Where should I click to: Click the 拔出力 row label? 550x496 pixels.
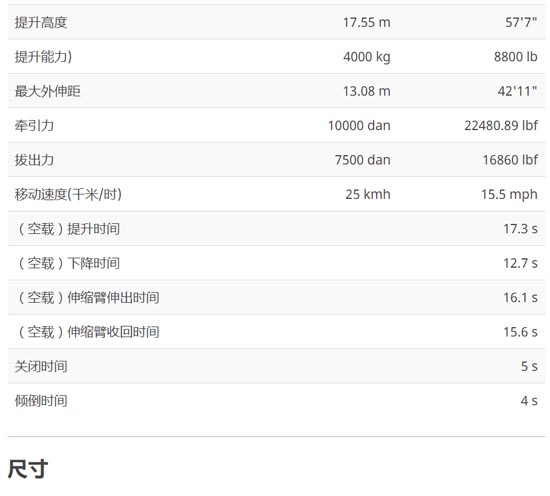click(x=34, y=160)
